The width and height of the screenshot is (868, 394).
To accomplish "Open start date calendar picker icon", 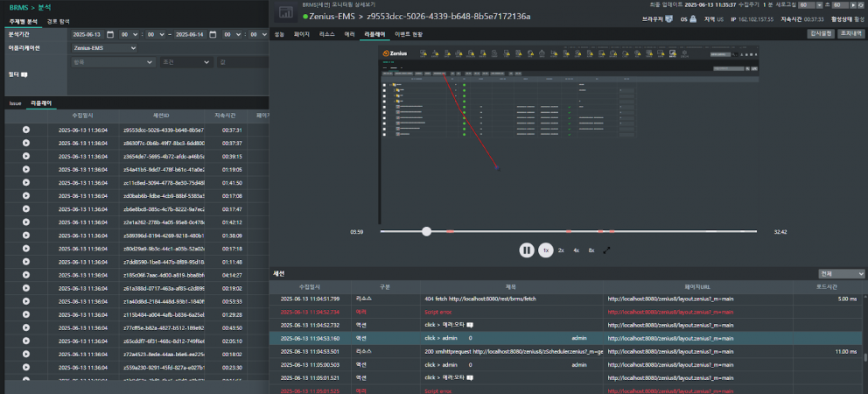I will (110, 34).
